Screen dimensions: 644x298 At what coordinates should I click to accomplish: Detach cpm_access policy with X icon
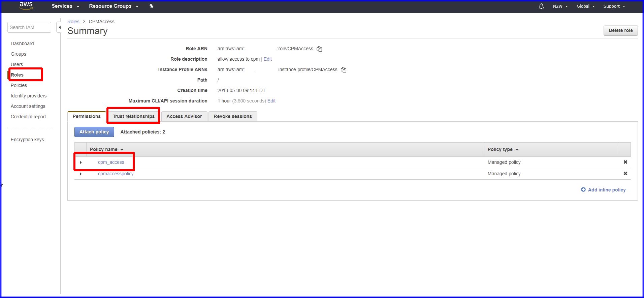point(625,162)
